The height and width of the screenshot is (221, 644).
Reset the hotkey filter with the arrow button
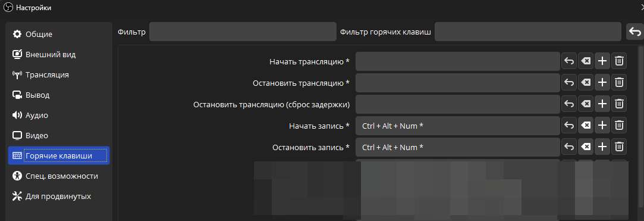click(635, 32)
